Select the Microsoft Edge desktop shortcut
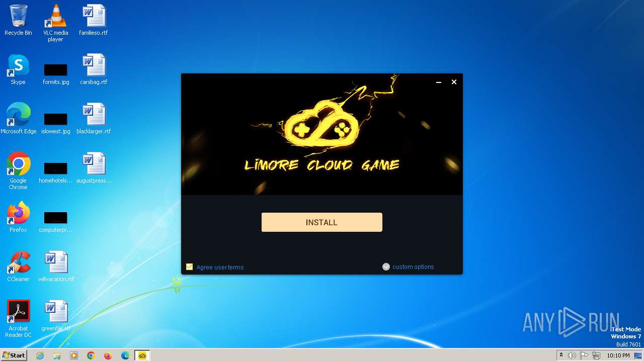 pos(18,119)
